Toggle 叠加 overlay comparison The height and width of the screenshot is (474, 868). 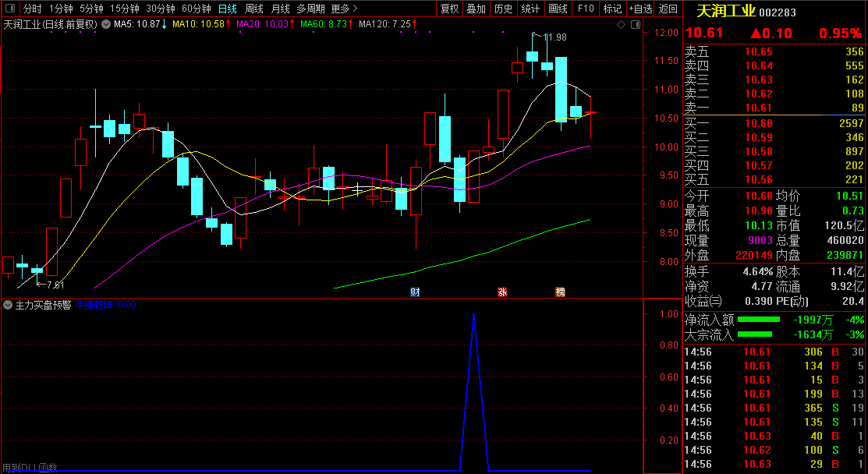click(476, 9)
